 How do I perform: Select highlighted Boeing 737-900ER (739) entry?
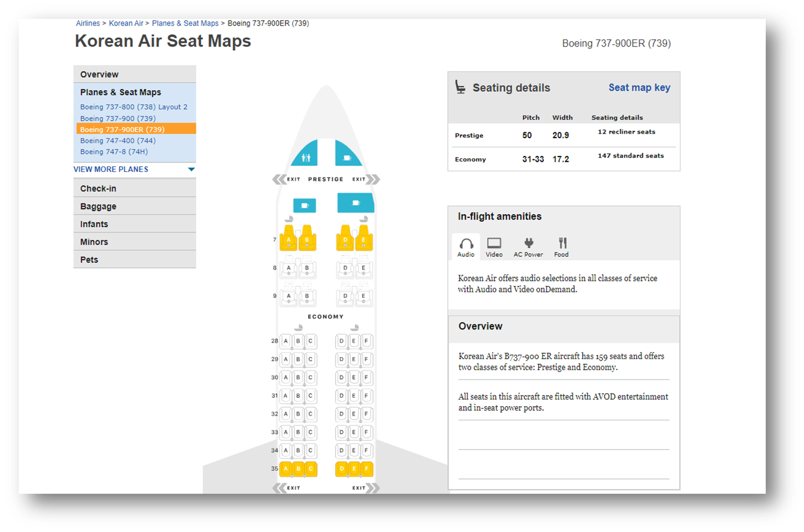tap(136, 129)
